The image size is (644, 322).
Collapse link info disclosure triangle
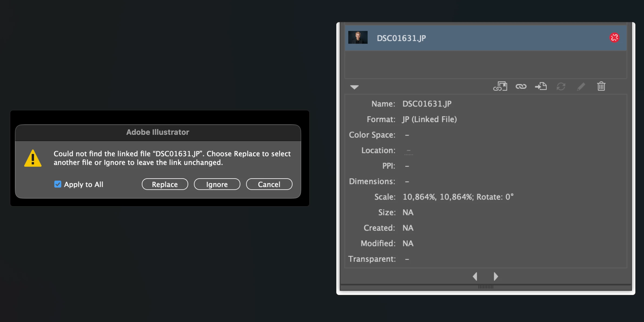(354, 87)
